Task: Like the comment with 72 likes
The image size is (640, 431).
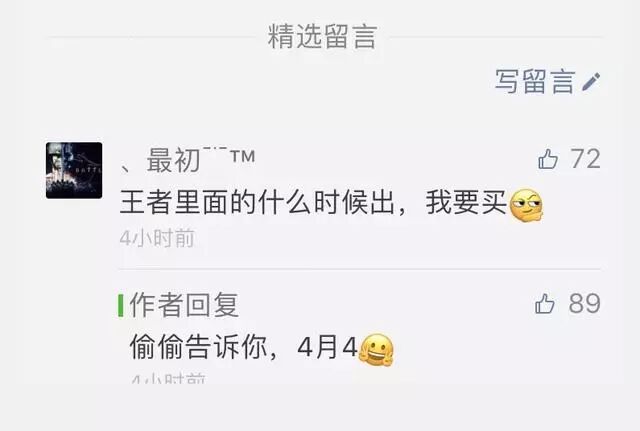Action: point(548,159)
